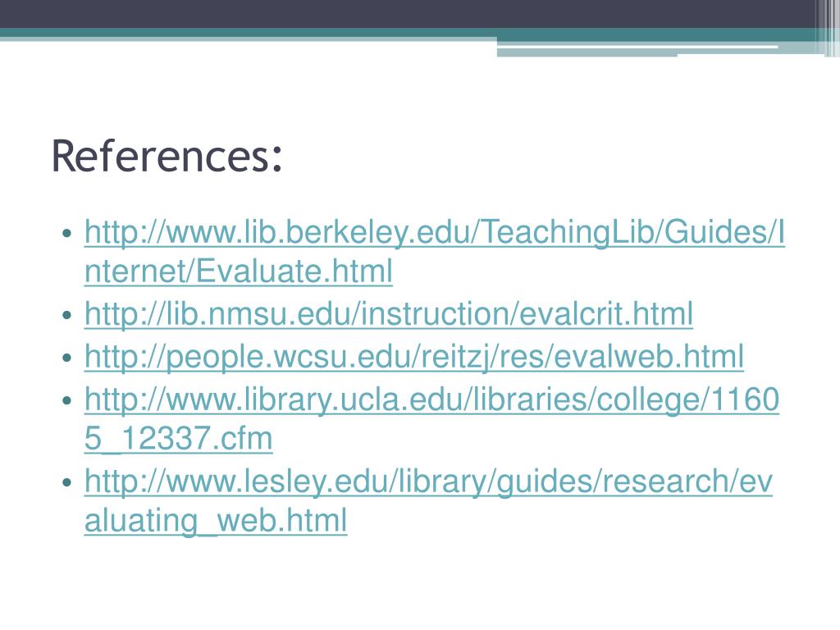Click the dark navy header bar
The width and height of the screenshot is (840, 630).
click(x=407, y=14)
